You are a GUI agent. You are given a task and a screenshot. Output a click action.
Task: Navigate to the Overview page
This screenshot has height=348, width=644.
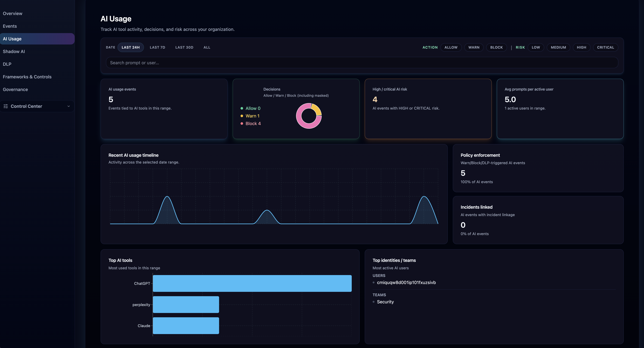tap(12, 13)
